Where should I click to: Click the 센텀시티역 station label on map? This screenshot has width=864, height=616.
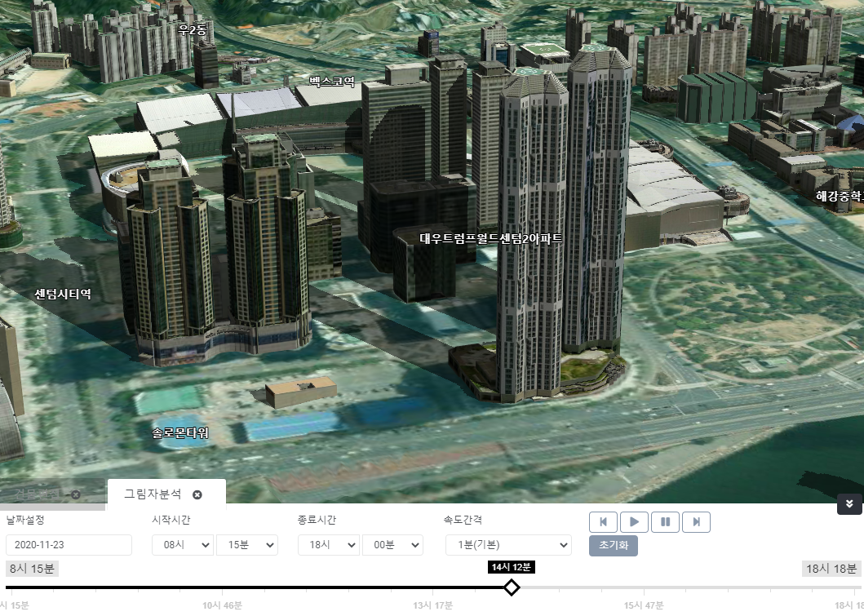coord(63,294)
